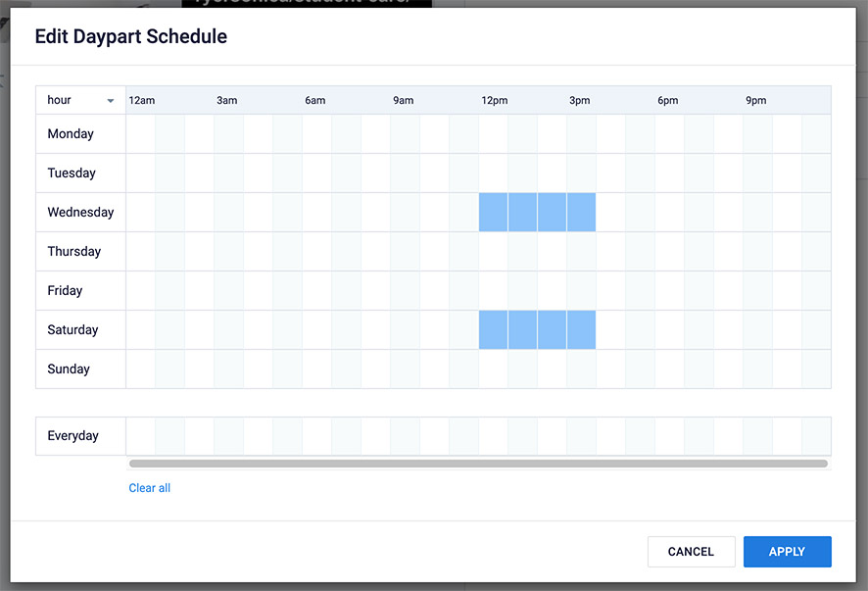The height and width of the screenshot is (591, 868).
Task: Enable the Monday 12am time slot
Action: pyautogui.click(x=141, y=134)
